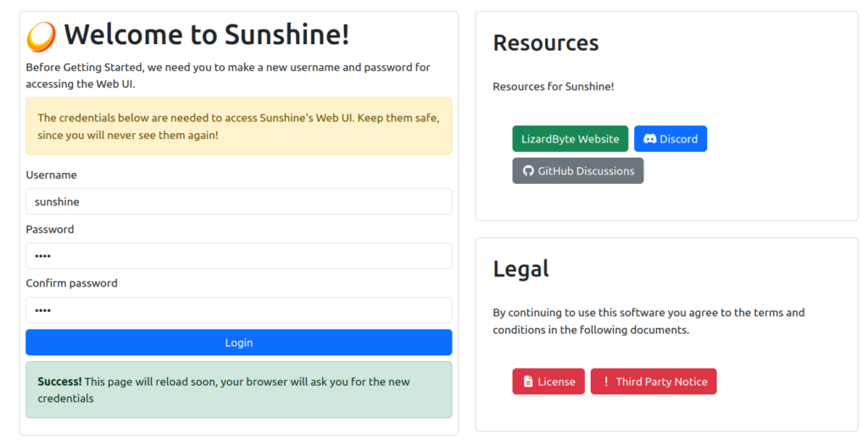
Task: Focus the Password input field
Action: pyautogui.click(x=238, y=256)
